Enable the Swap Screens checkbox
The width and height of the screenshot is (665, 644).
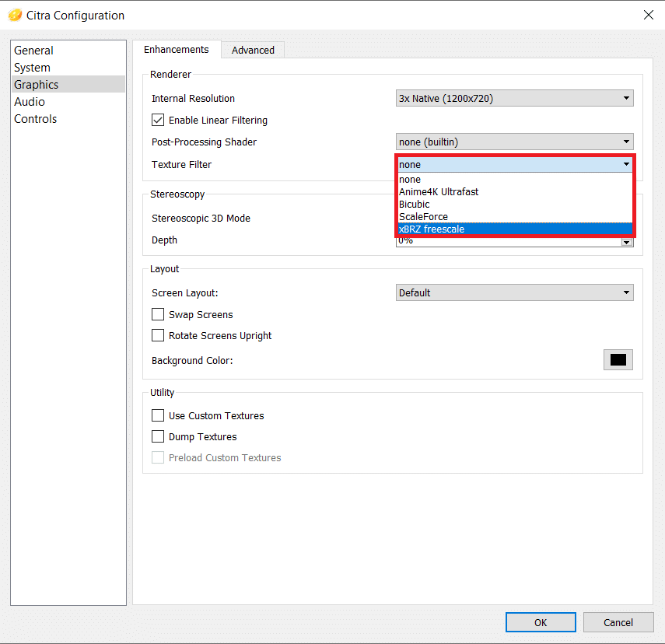click(158, 315)
